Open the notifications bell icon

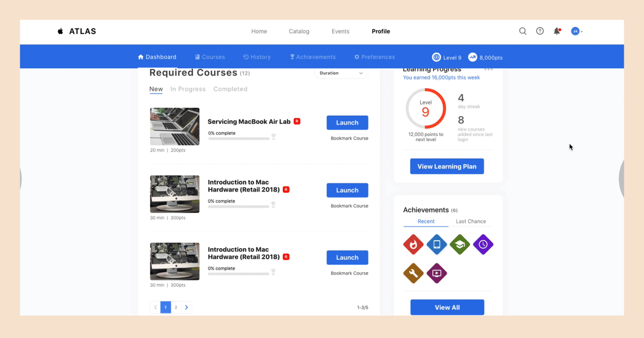click(x=557, y=31)
